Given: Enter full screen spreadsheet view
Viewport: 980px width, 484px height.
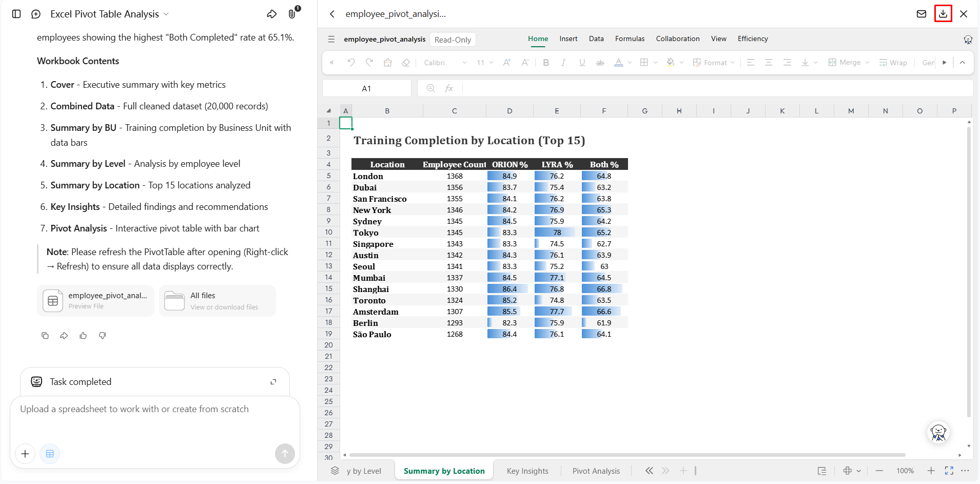Looking at the screenshot, I should pyautogui.click(x=949, y=471).
